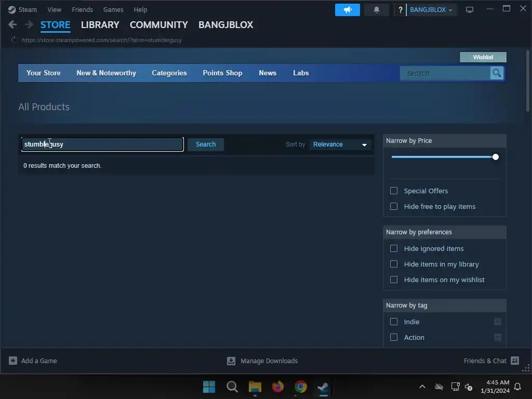This screenshot has width=532, height=399.
Task: Tick Hide items on my wishlist
Action: click(x=394, y=280)
